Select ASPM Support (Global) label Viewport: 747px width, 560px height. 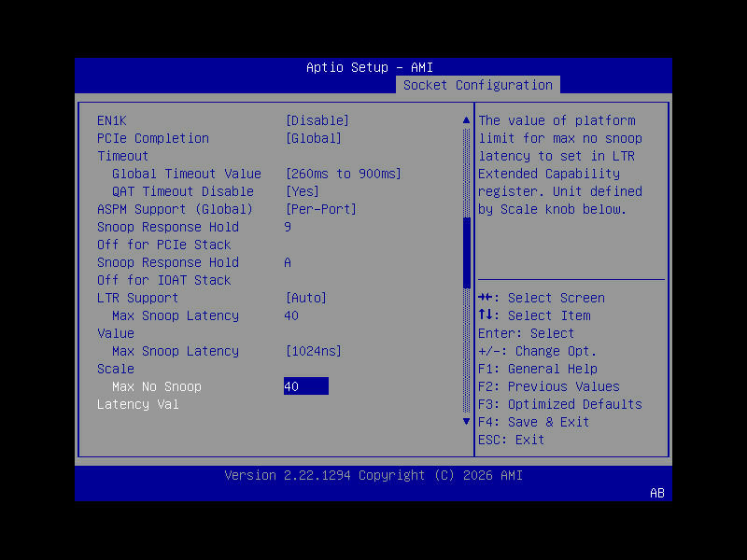175,209
